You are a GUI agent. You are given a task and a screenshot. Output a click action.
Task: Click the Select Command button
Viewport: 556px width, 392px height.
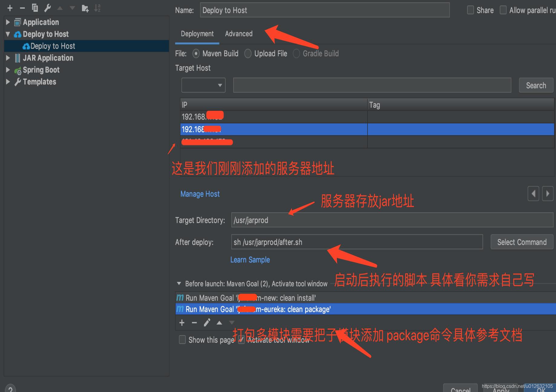tap(522, 242)
